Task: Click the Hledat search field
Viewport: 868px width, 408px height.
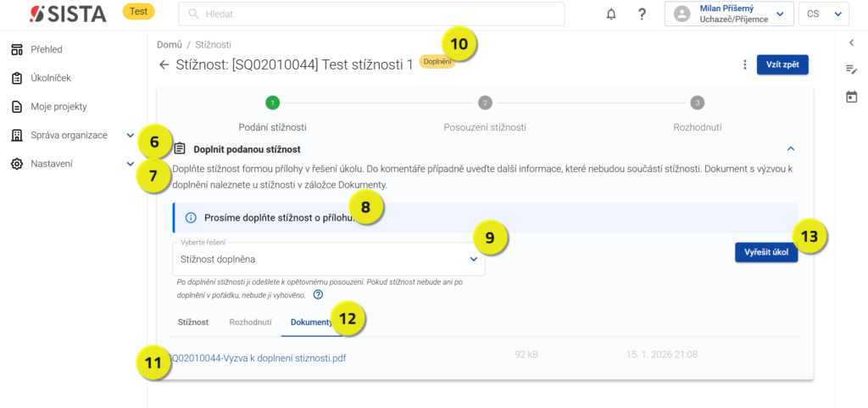Action: [x=371, y=14]
